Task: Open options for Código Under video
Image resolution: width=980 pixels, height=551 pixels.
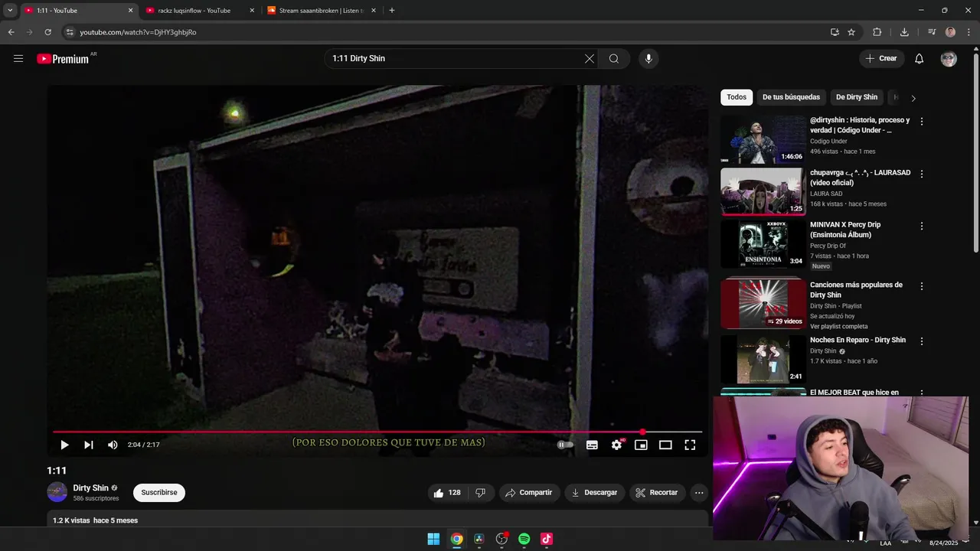Action: pos(922,122)
